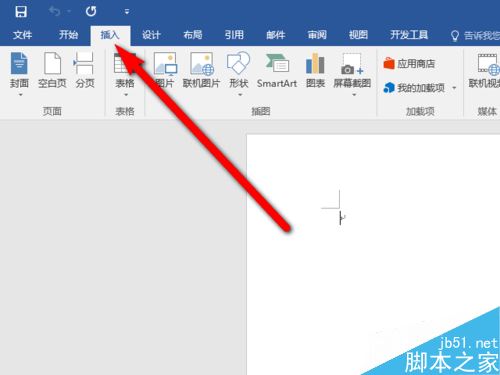Open the 布局 (Layout) tab
Screen dimensions: 500x375
[x=193, y=35]
